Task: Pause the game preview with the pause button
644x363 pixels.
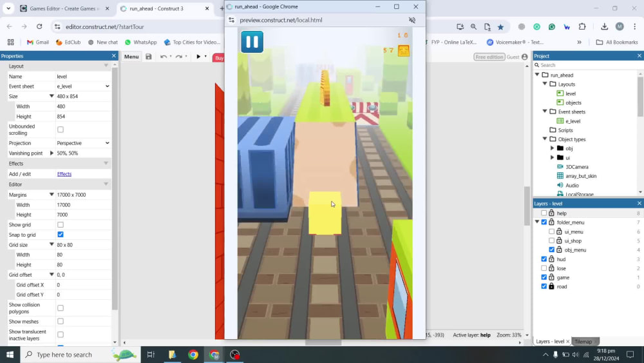Action: click(x=252, y=41)
